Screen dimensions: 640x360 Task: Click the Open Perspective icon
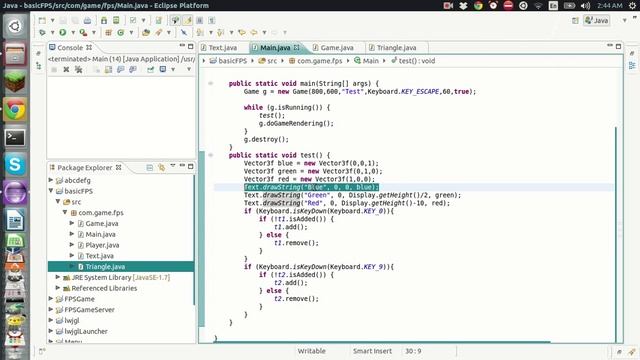(575, 20)
